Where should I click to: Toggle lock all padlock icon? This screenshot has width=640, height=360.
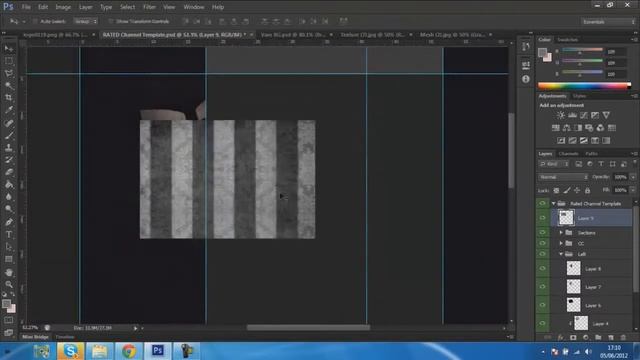[587, 190]
